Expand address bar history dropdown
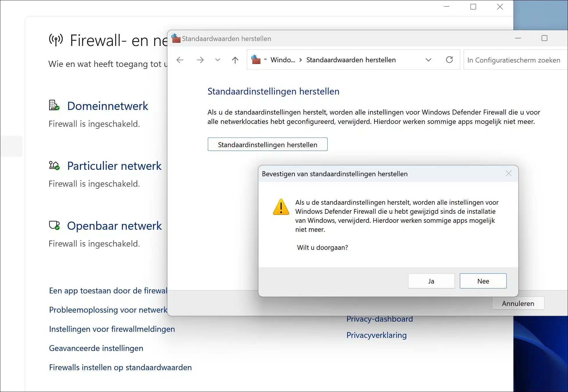Screen dimensions: 568x392 coord(428,60)
